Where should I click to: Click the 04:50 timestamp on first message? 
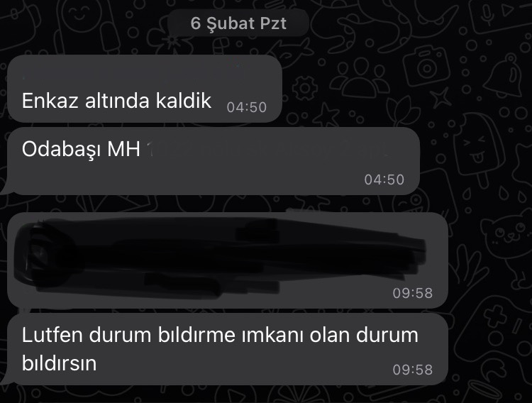coord(247,107)
